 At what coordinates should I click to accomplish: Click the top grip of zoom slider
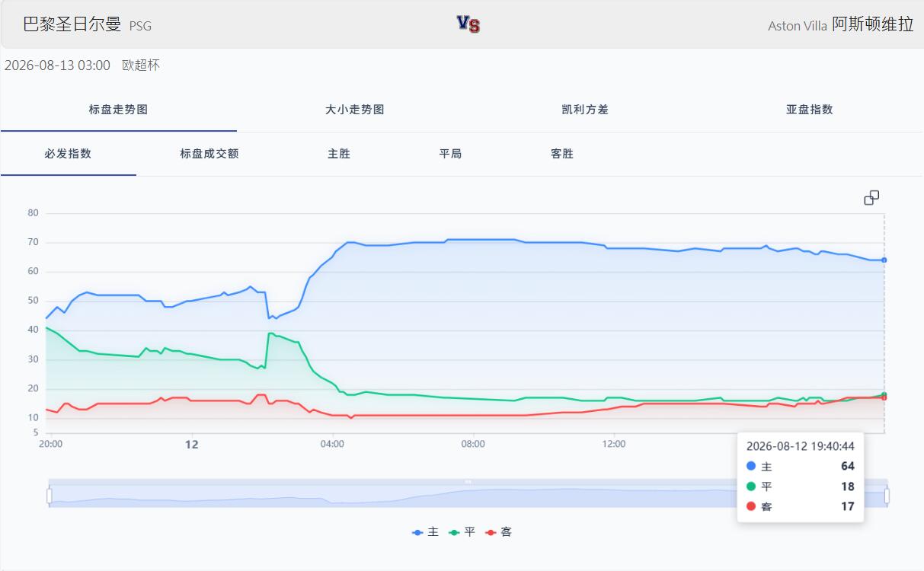[468, 481]
